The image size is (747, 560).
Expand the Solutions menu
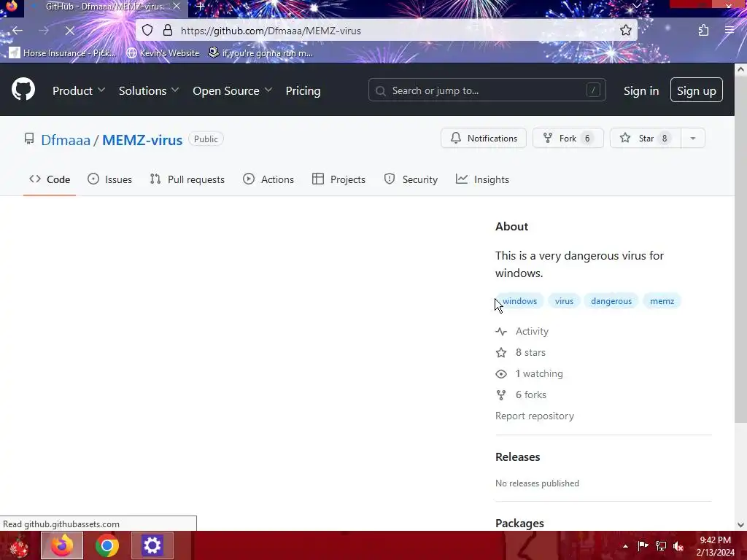[x=149, y=90]
